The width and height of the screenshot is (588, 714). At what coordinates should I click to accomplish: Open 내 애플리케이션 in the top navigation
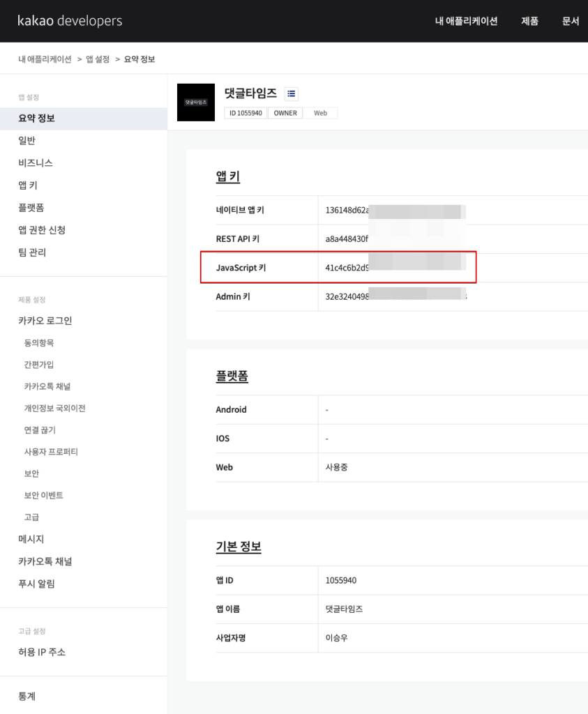467,21
